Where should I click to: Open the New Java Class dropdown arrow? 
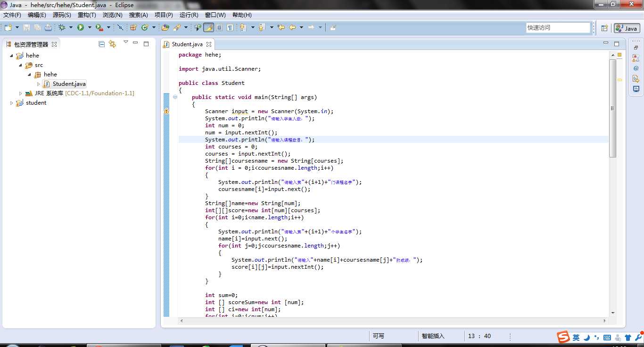click(x=154, y=28)
